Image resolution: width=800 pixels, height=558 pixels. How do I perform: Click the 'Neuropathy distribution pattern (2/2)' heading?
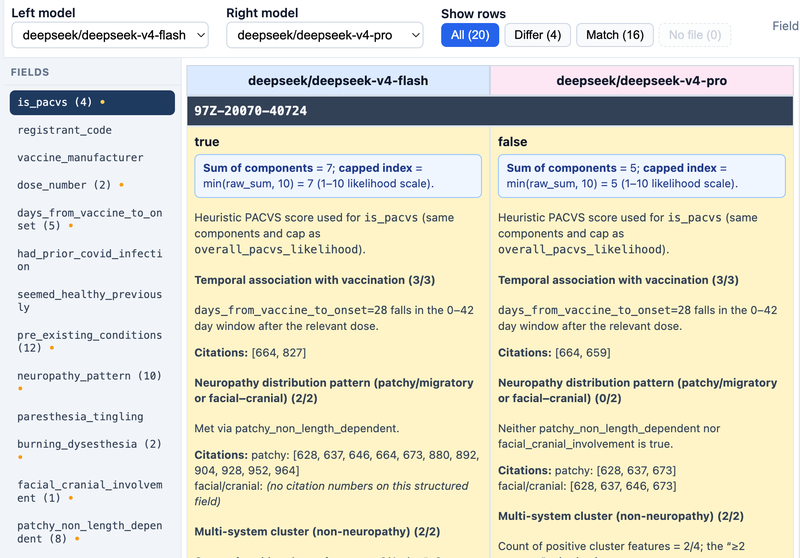point(334,391)
